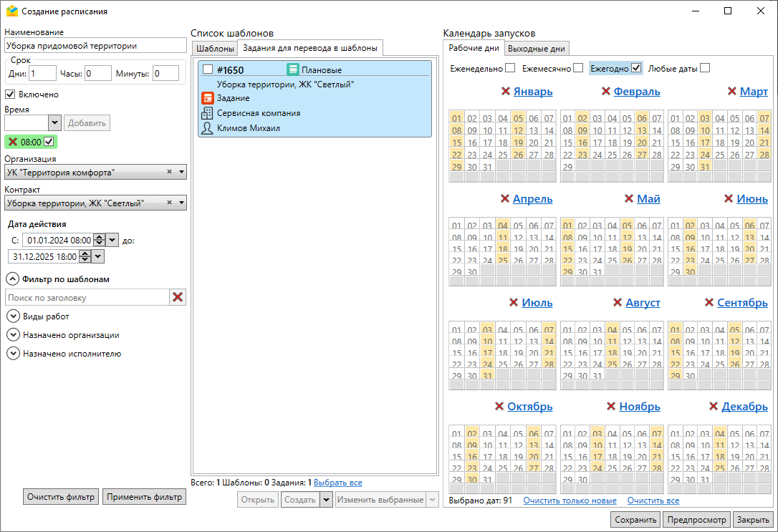
Task: Select day 15 in the Январь calendar
Action: tap(456, 142)
